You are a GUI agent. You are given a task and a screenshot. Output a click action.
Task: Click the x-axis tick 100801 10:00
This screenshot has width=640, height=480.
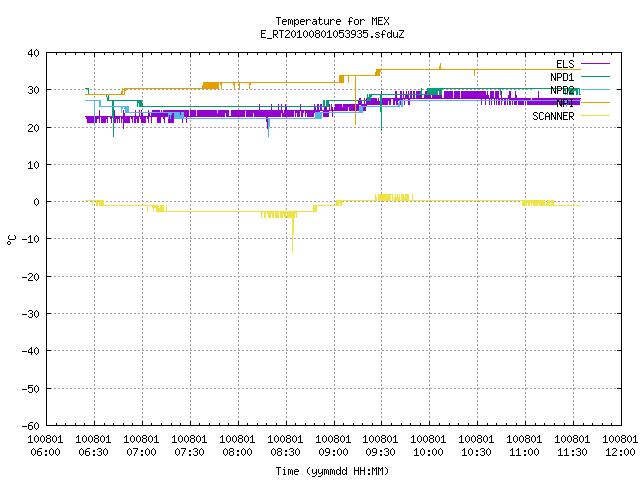pos(429,445)
